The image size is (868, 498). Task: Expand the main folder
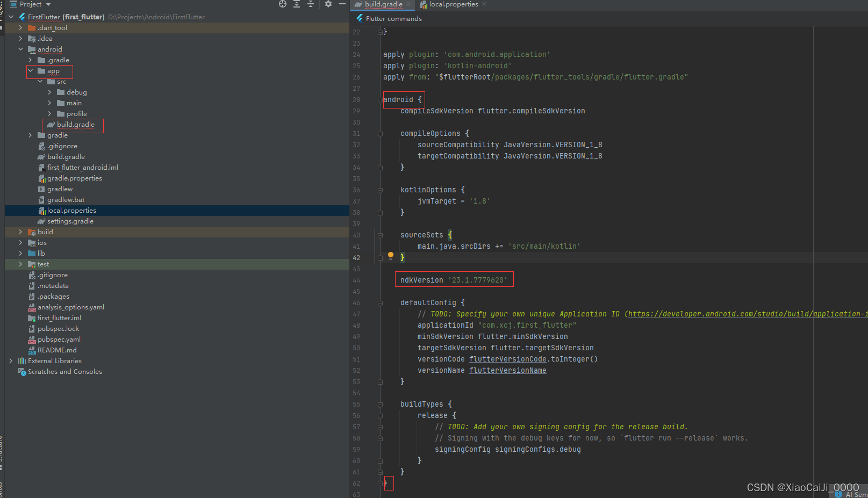[x=49, y=103]
